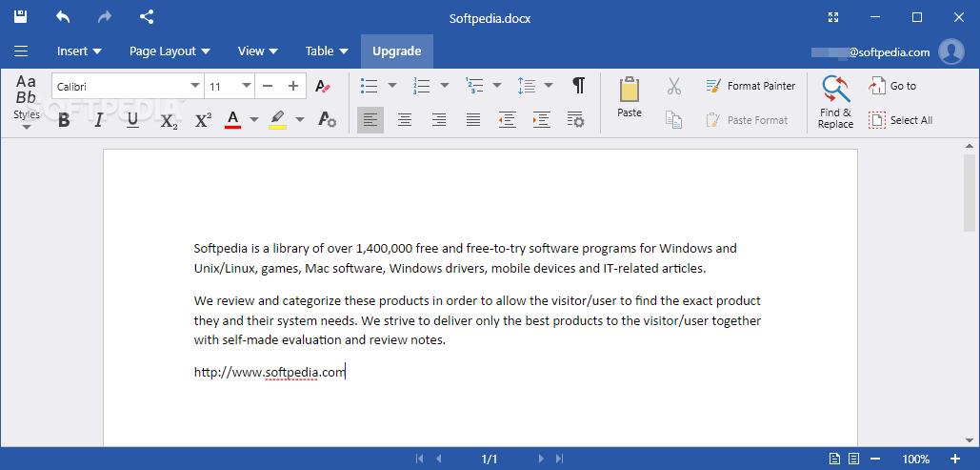Image resolution: width=980 pixels, height=470 pixels.
Task: Click the Paste clipboard button
Action: pyautogui.click(x=630, y=97)
